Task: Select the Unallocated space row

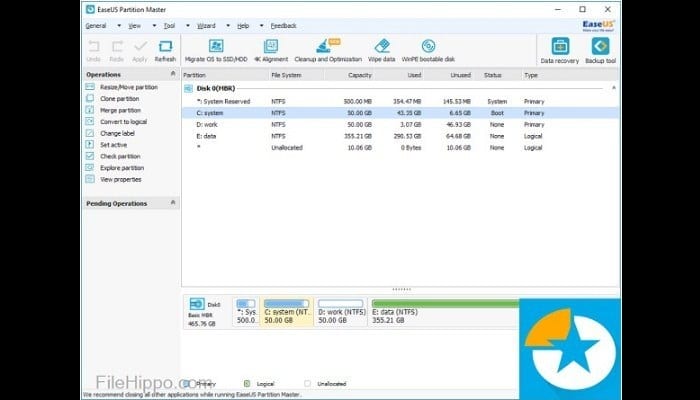Action: point(400,148)
